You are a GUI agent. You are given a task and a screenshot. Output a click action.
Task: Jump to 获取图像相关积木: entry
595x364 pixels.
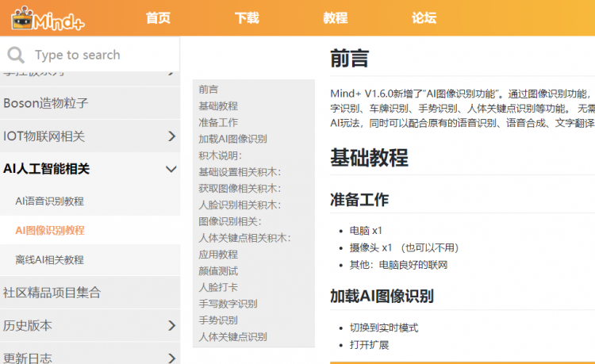click(240, 189)
